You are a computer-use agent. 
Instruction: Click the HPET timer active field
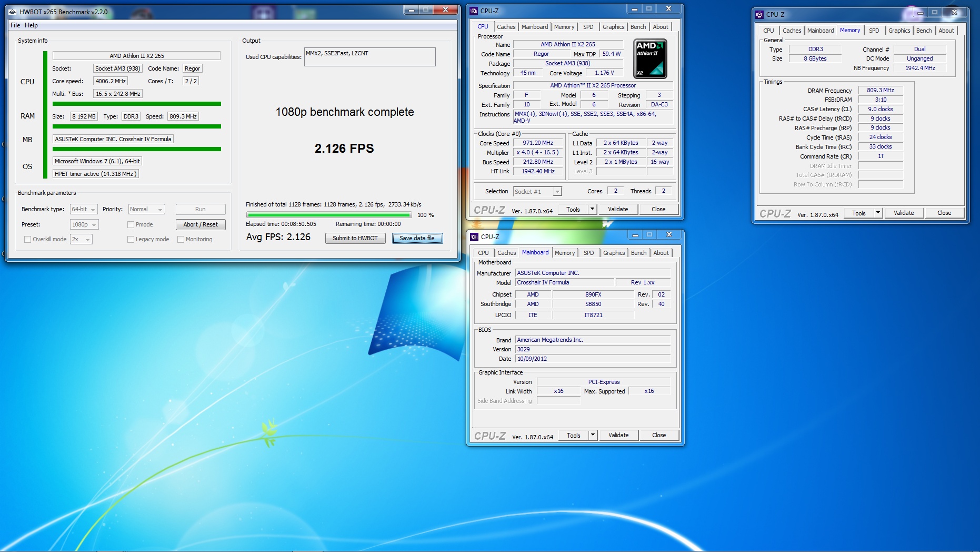coord(96,174)
